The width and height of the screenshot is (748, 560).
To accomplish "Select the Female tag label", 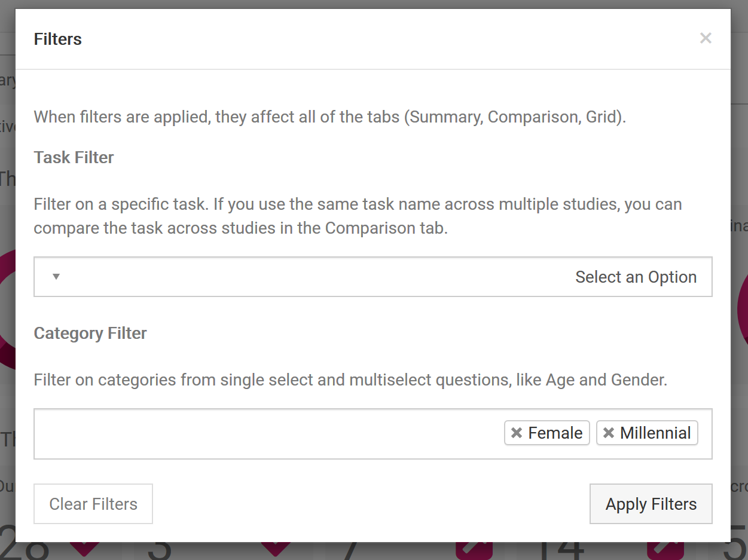I will [555, 433].
